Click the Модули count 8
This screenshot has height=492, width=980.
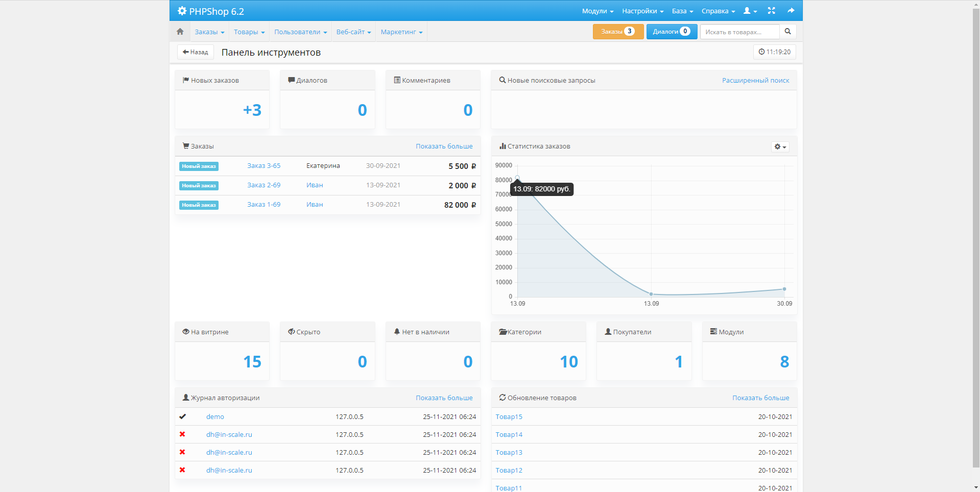pyautogui.click(x=784, y=361)
